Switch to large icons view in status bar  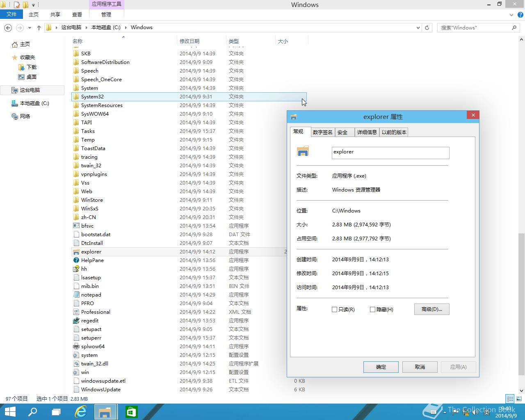click(518, 399)
